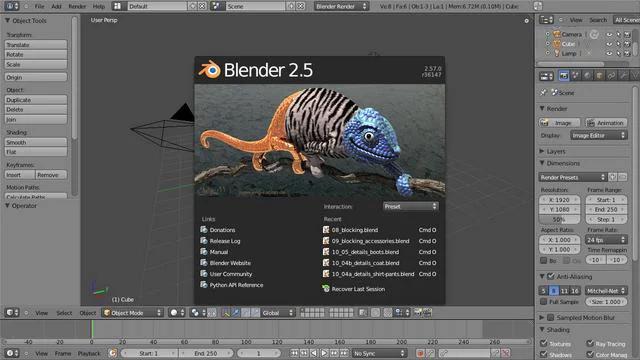This screenshot has height=360, width=640.
Task: Open the pivot point selector
Action: tap(198, 313)
